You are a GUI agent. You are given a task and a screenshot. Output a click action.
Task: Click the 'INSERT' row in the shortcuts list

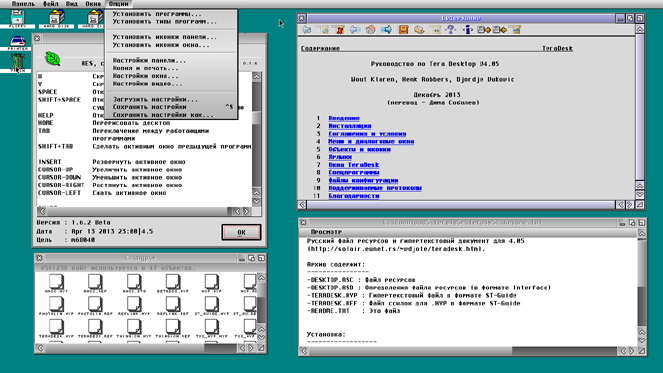click(x=112, y=162)
